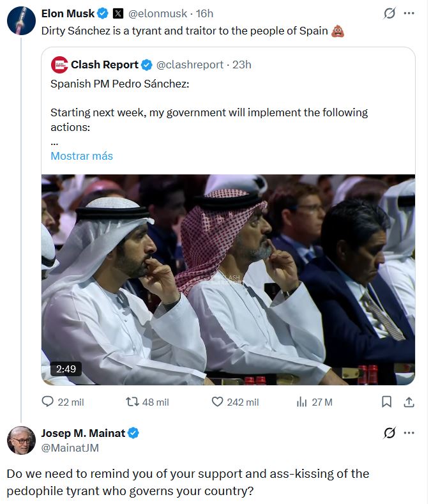The width and height of the screenshot is (431, 504).
Task: Play the 2:49 video in quoted post
Action: [x=228, y=279]
